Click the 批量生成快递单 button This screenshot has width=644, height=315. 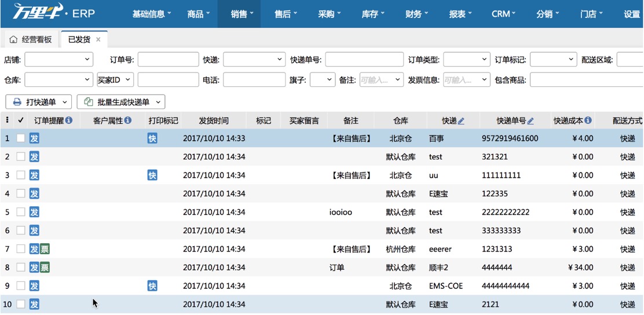click(x=121, y=102)
